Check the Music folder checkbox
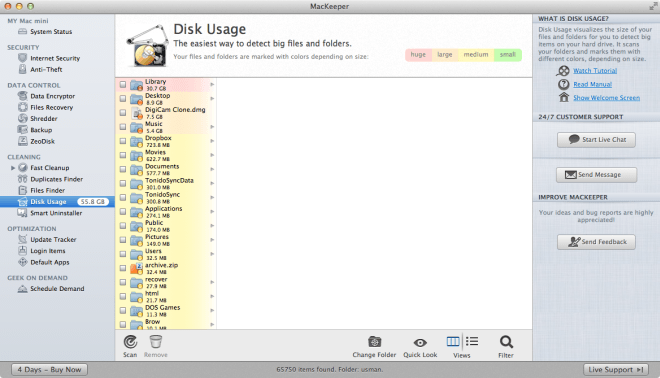 pyautogui.click(x=122, y=127)
